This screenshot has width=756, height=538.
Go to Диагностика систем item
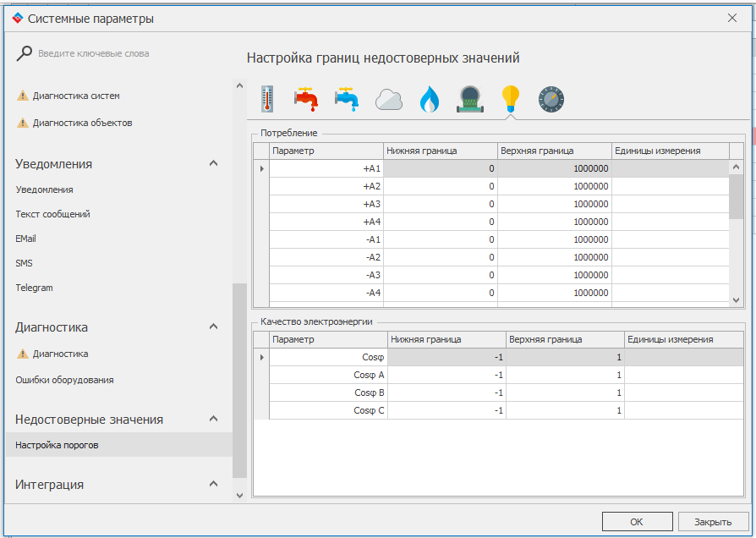76,96
